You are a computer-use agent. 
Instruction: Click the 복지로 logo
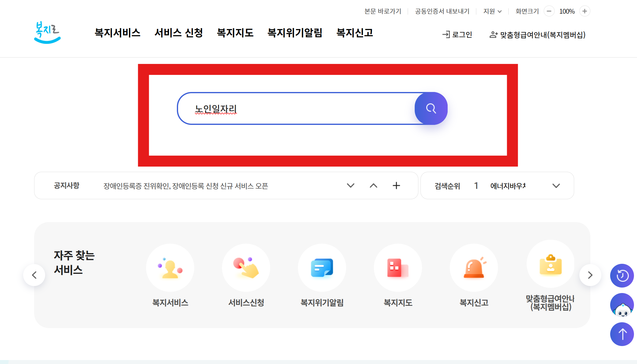[47, 33]
